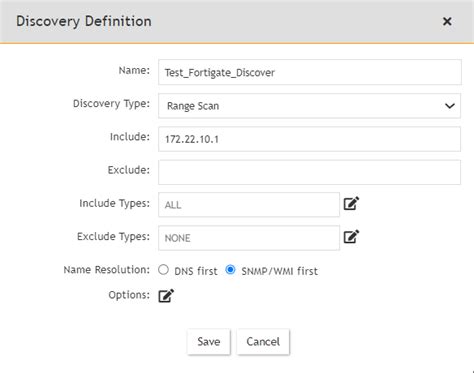The image size is (474, 373).
Task: Focus the Name field with Test_Fortigate_Discover
Action: [x=310, y=72]
